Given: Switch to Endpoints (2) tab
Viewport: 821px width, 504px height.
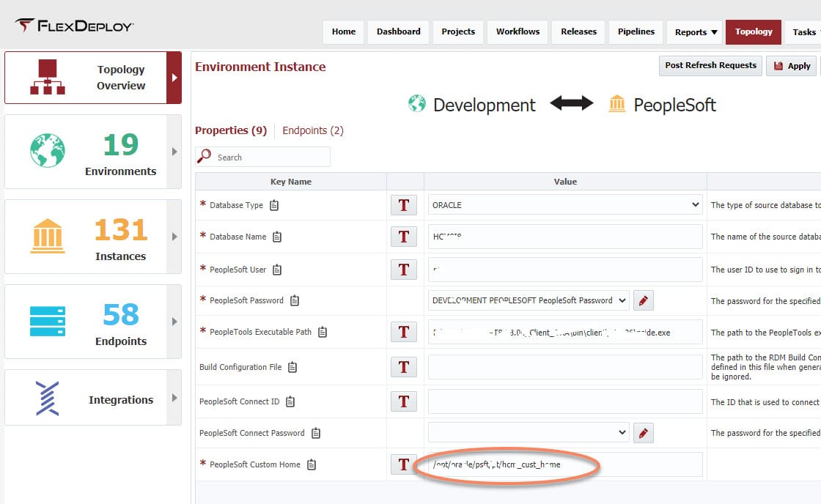Looking at the screenshot, I should coord(313,130).
